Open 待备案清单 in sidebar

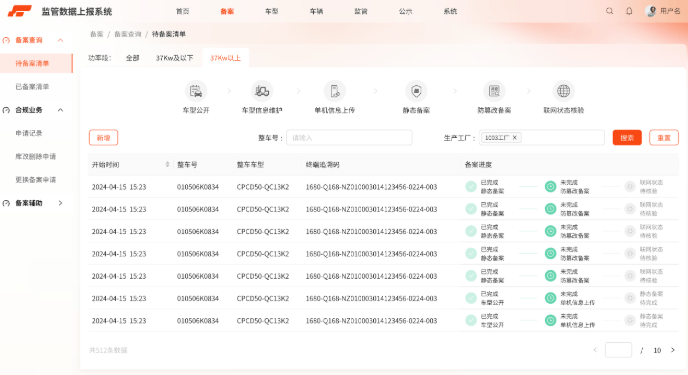[36, 64]
